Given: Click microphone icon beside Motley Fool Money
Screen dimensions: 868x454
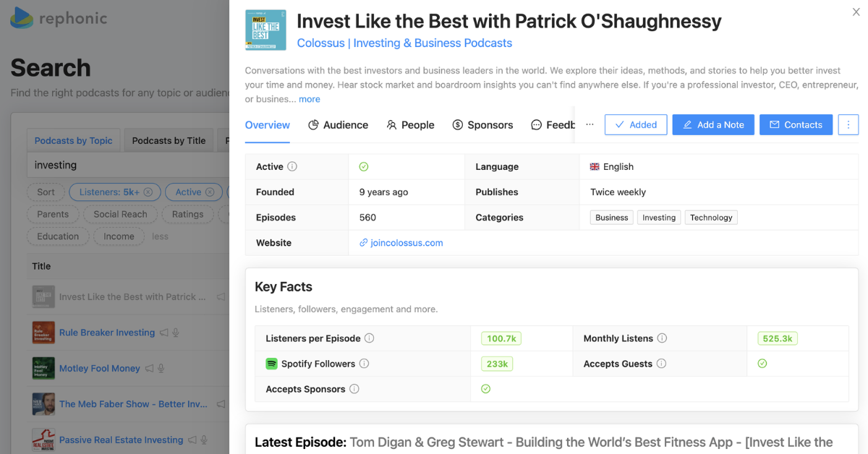Looking at the screenshot, I should [x=161, y=369].
